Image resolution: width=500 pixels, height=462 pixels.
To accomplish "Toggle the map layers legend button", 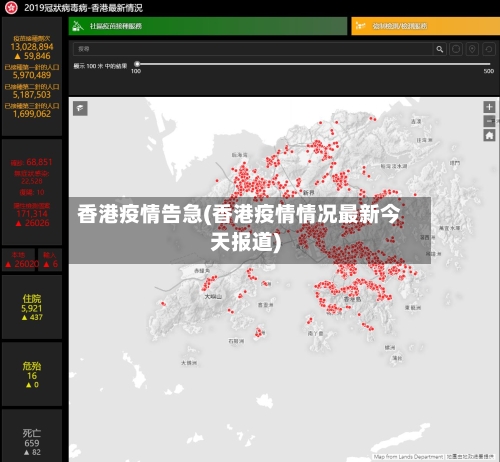I will pyautogui.click(x=80, y=108).
